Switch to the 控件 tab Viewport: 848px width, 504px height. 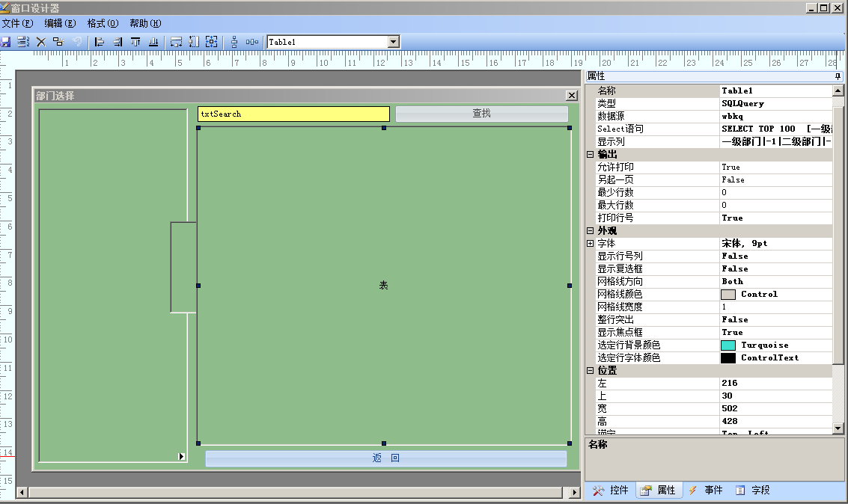click(x=611, y=490)
